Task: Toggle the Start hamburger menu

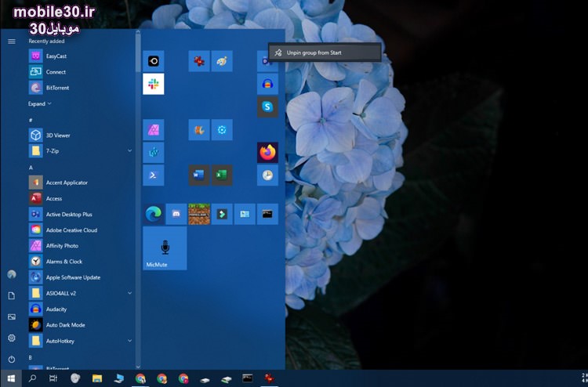Action: 11,41
